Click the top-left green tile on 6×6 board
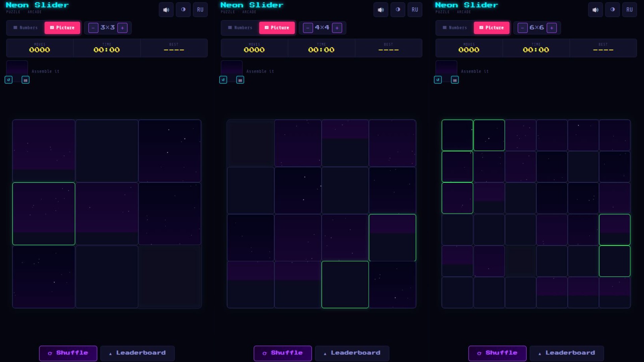Viewport: 644px width, 362px height. pyautogui.click(x=458, y=135)
